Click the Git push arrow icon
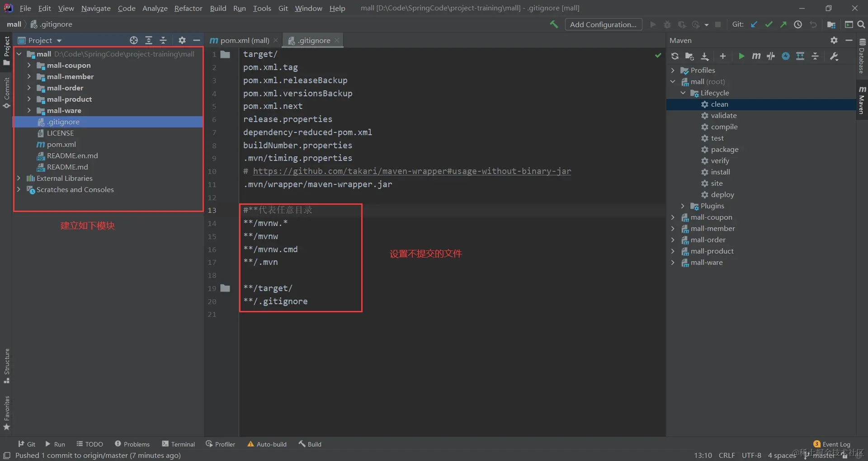868x461 pixels. pyautogui.click(x=783, y=24)
